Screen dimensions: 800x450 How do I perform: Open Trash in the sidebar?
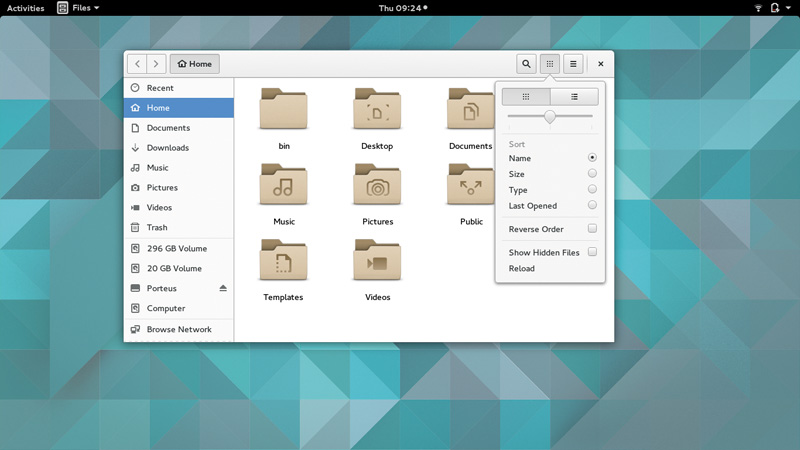[x=179, y=227]
